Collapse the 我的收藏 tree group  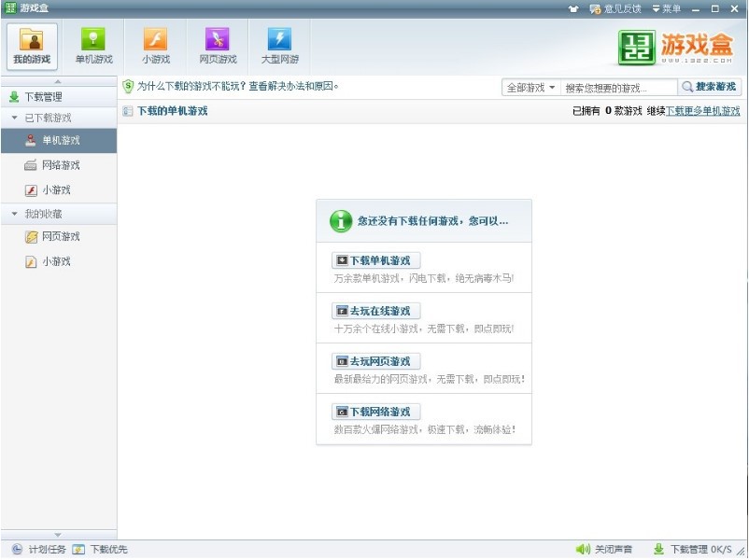point(15,215)
